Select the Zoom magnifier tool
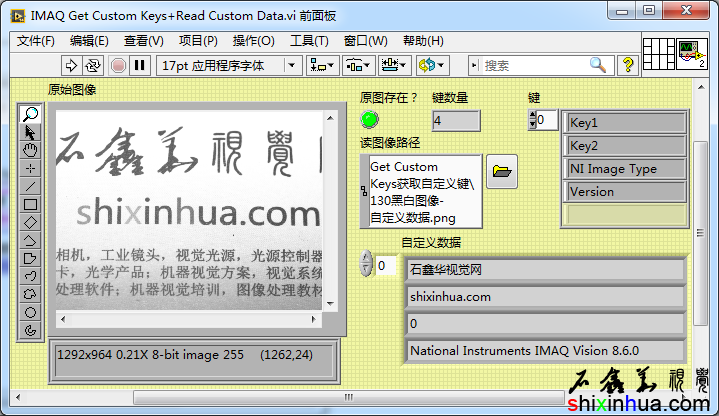719x416 pixels. point(30,114)
